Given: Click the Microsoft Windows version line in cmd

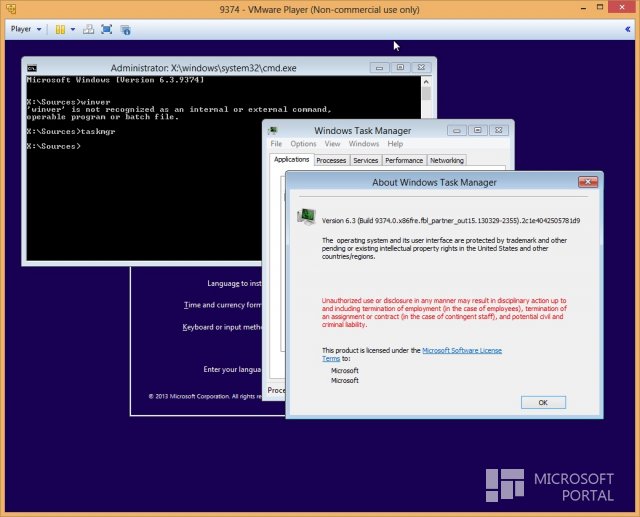Looking at the screenshot, I should coord(115,80).
